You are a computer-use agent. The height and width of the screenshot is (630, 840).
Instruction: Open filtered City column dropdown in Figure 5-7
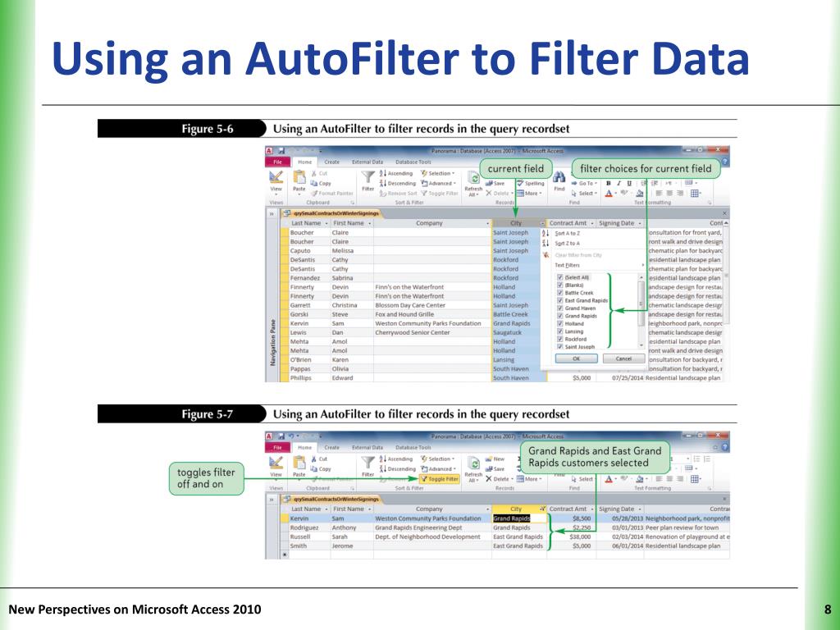543,509
